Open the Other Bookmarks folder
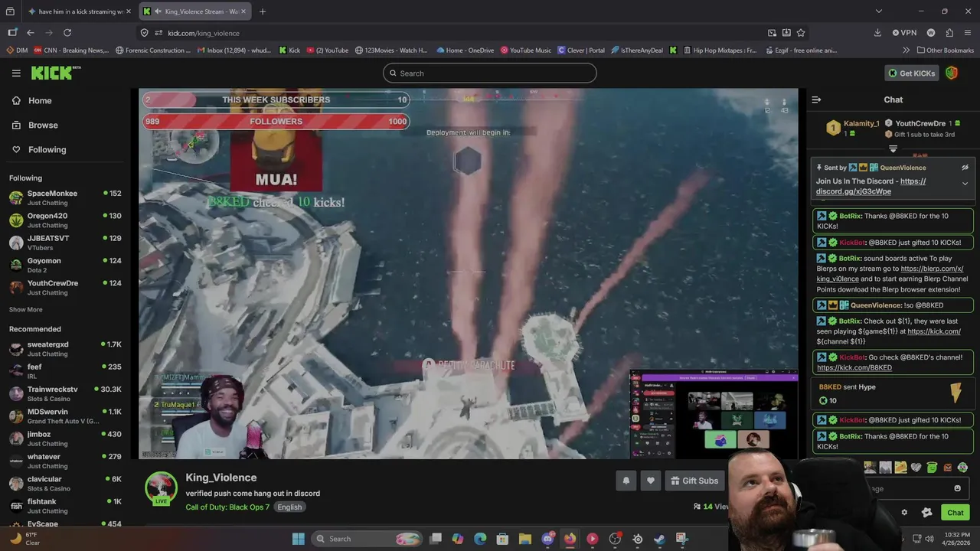This screenshot has height=551, width=980. [x=945, y=51]
